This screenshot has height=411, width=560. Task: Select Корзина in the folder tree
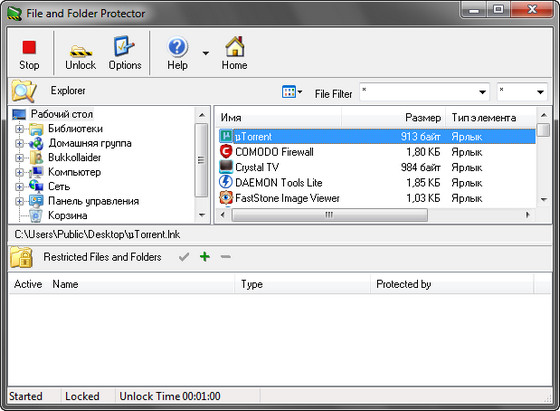pos(68,216)
